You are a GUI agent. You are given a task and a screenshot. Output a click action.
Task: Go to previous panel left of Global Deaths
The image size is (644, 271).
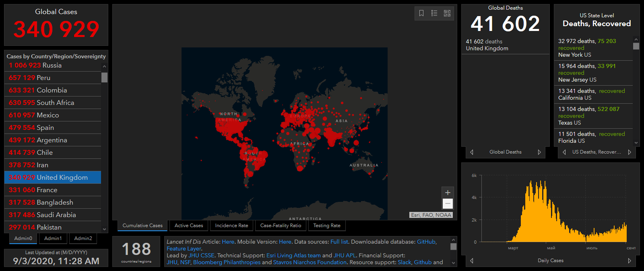pos(472,152)
